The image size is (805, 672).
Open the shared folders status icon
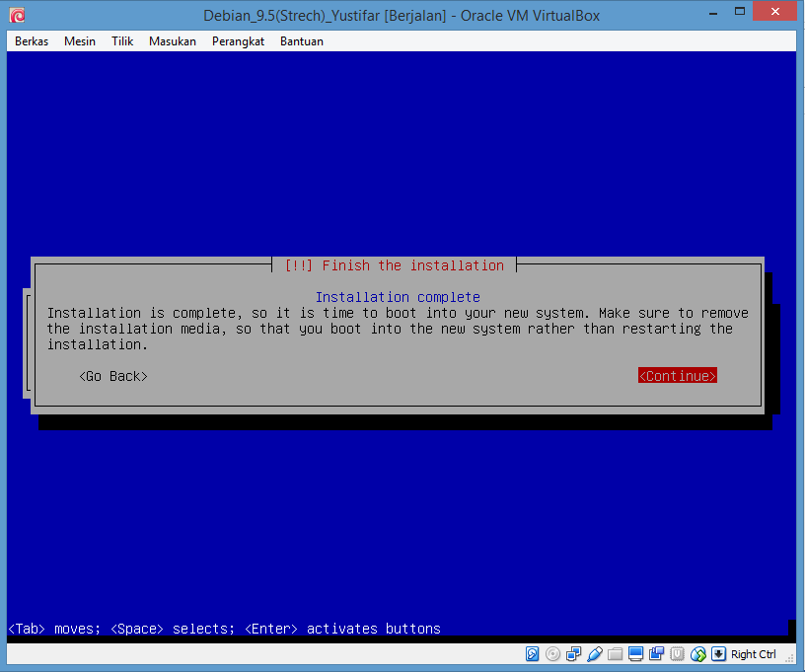click(615, 654)
